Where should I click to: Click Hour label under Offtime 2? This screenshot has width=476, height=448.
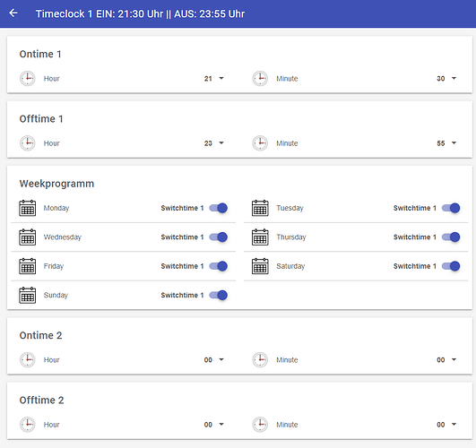pyautogui.click(x=52, y=425)
